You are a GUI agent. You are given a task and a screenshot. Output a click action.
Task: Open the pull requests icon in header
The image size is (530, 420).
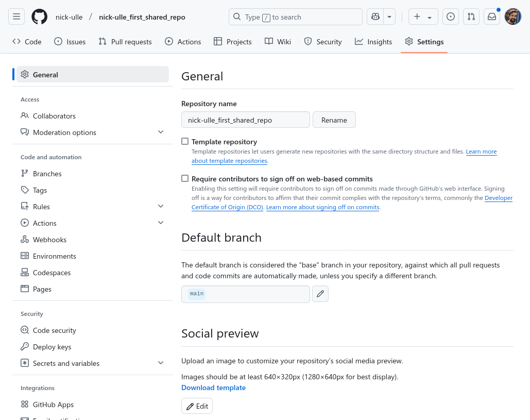[471, 17]
